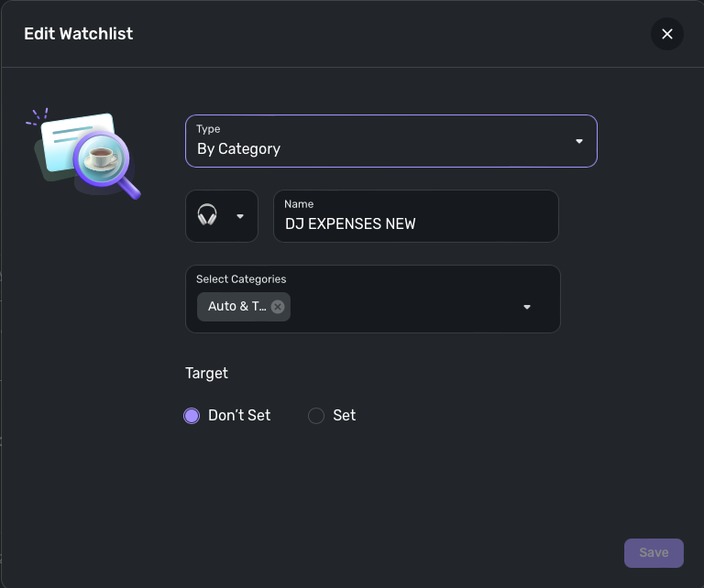Expand the Select Categories dropdown arrow
The width and height of the screenshot is (704, 588).
(x=527, y=307)
